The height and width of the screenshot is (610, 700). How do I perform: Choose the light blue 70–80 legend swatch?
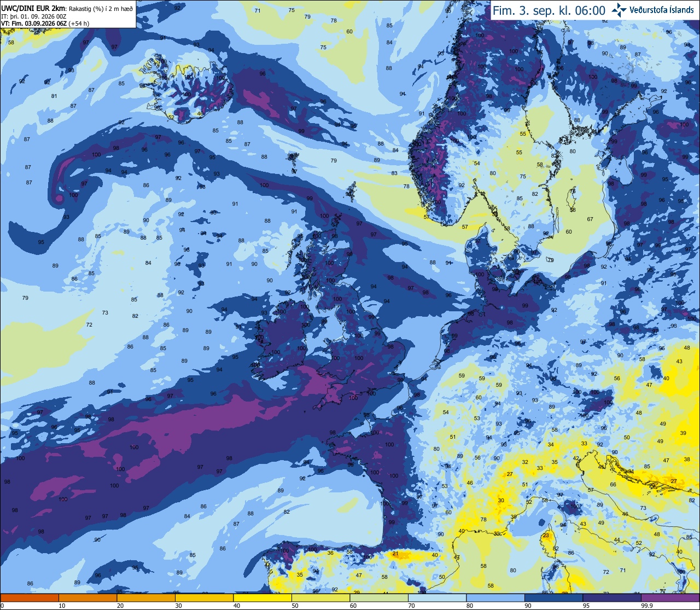437,597
